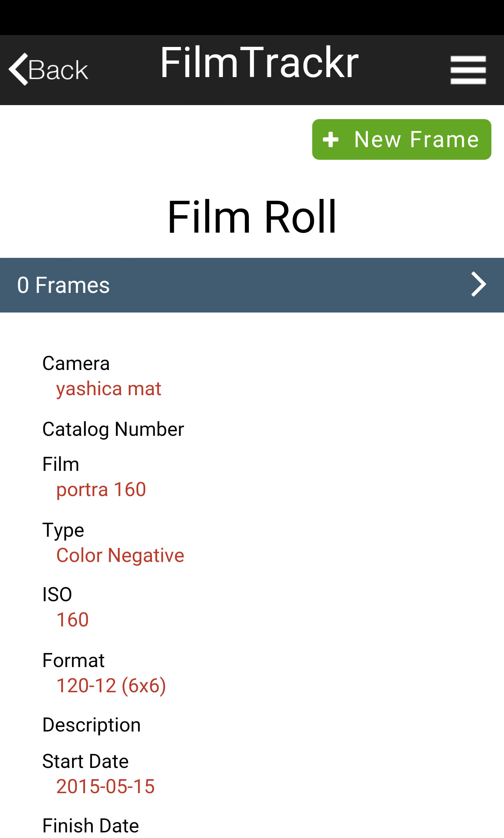Select the 120-12 (6x6) format value
The height and width of the screenshot is (838, 504).
(x=111, y=686)
